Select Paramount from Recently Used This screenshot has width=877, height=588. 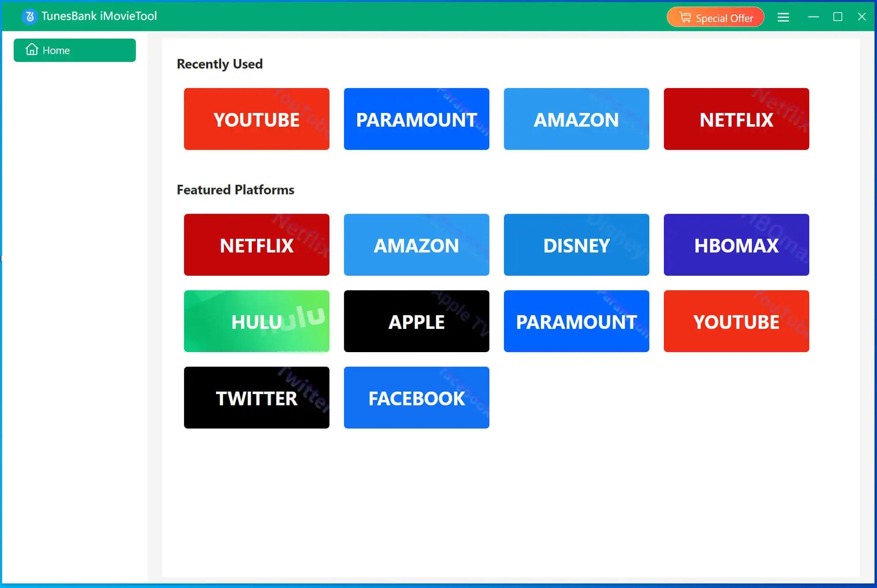(x=416, y=119)
